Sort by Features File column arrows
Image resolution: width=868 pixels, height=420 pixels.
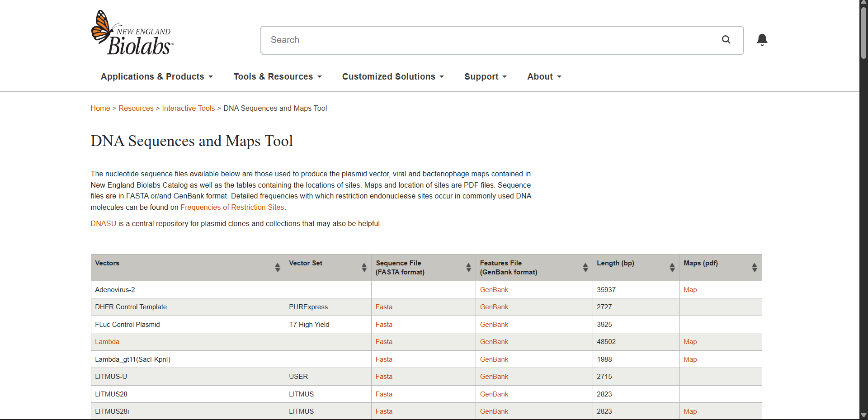(x=585, y=268)
